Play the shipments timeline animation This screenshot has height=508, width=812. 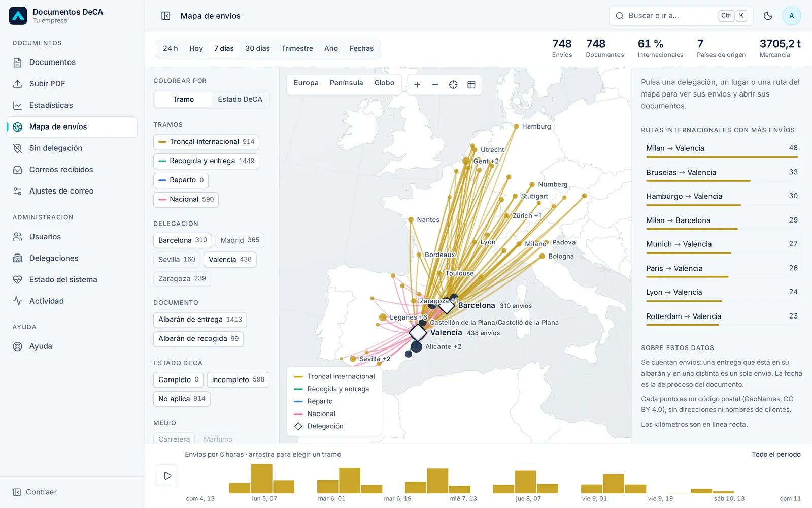coord(167,476)
